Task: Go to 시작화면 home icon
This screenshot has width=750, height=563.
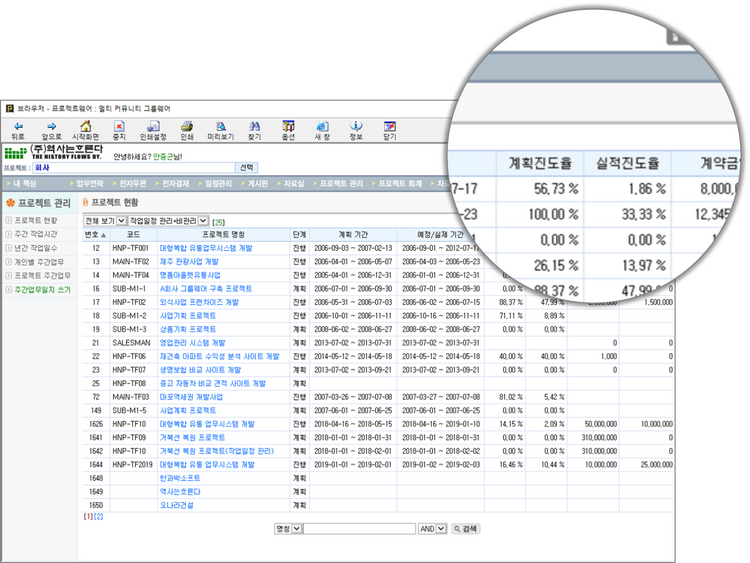Action: point(86,126)
